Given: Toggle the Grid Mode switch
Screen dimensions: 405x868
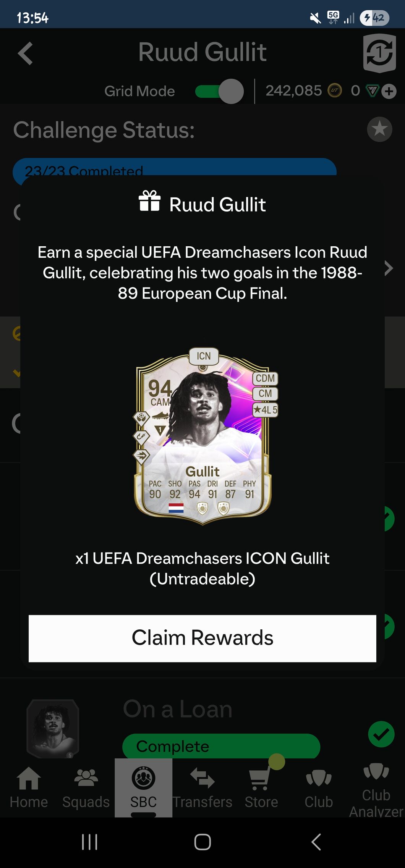Looking at the screenshot, I should pyautogui.click(x=219, y=91).
